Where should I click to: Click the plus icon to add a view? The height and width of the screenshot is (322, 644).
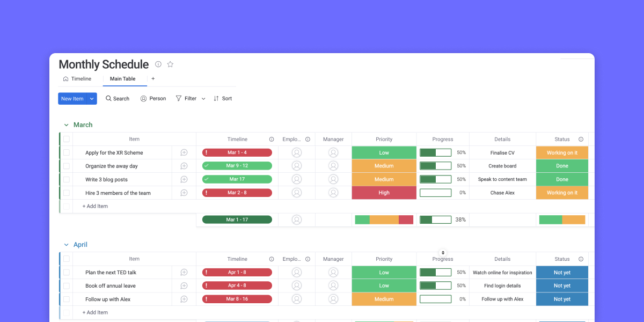(153, 79)
